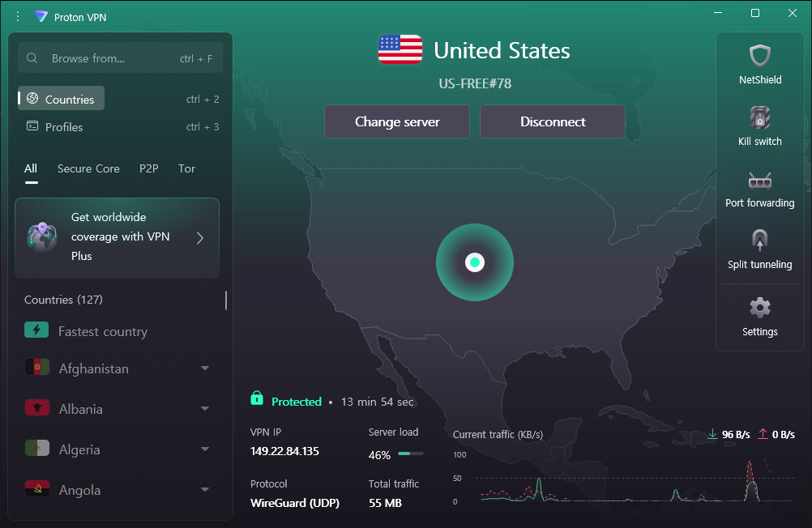Select the Countries sidebar item
The width and height of the screenshot is (812, 528).
click(61, 98)
